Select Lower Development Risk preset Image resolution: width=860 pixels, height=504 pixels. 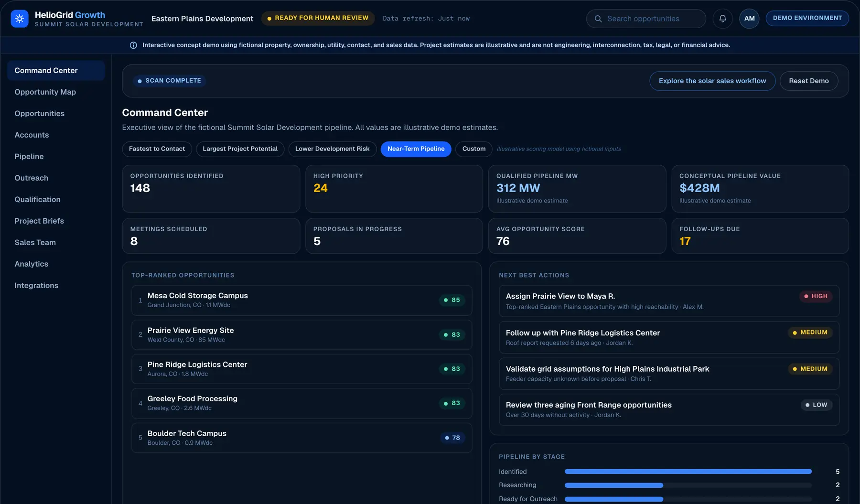click(332, 149)
